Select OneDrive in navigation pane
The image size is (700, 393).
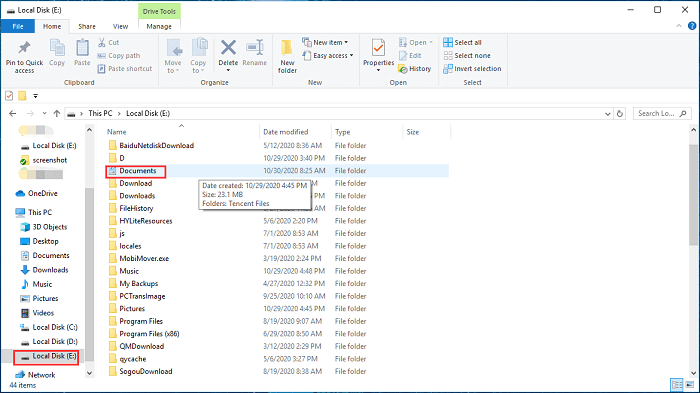coord(38,193)
